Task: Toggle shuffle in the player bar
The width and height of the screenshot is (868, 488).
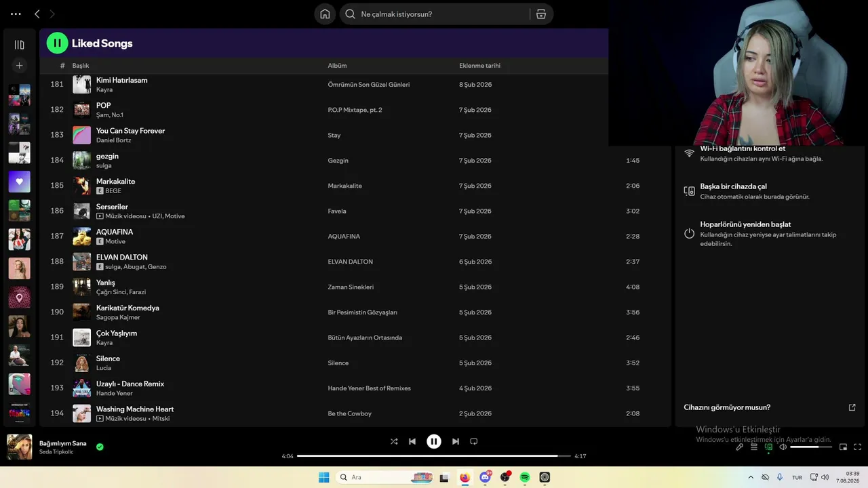Action: [394, 441]
